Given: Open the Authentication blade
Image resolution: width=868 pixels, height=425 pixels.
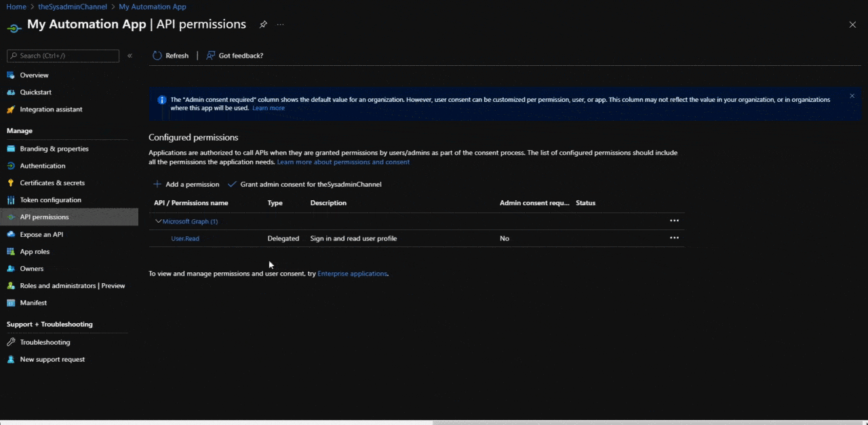Looking at the screenshot, I should pyautogui.click(x=42, y=165).
